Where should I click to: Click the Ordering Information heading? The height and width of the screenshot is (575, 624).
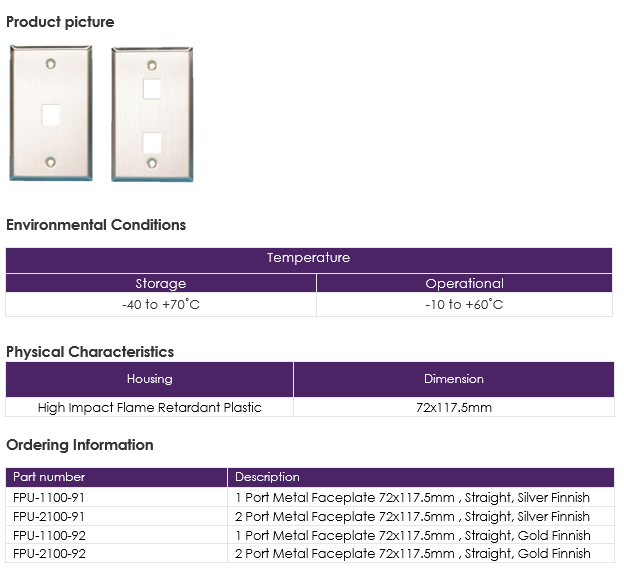80,445
